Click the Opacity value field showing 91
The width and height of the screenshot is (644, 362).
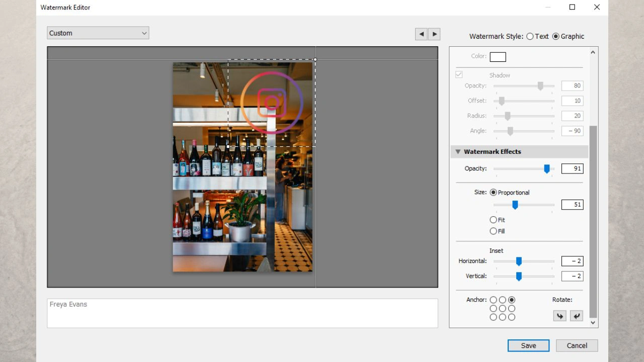click(572, 169)
